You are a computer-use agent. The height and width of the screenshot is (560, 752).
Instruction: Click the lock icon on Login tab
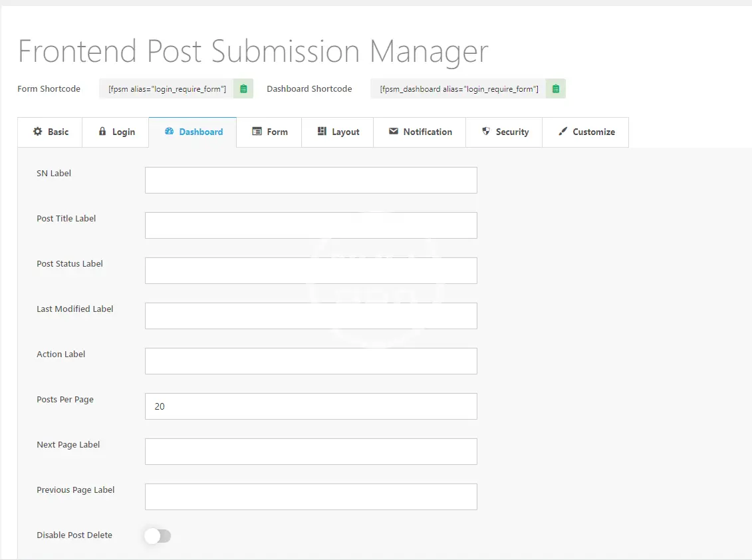click(102, 132)
